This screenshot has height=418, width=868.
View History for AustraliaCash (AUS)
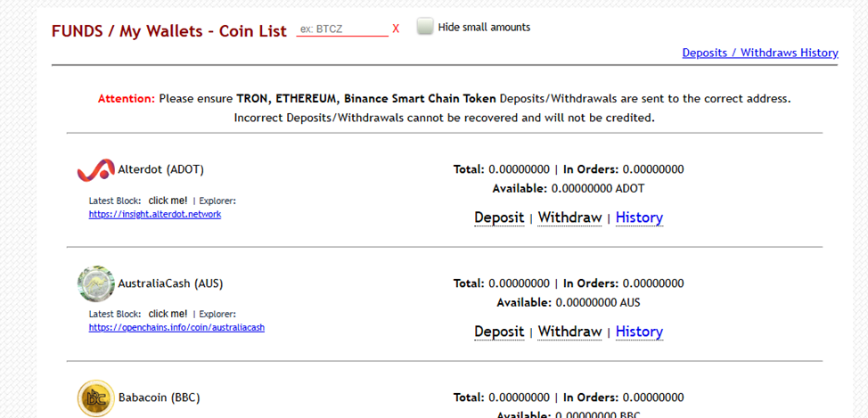coord(639,332)
